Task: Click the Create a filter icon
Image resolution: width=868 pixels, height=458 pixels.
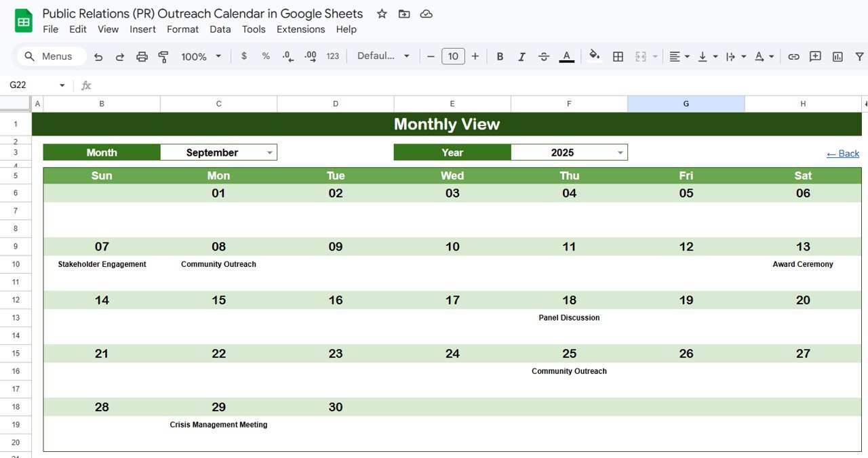Action: coord(859,56)
